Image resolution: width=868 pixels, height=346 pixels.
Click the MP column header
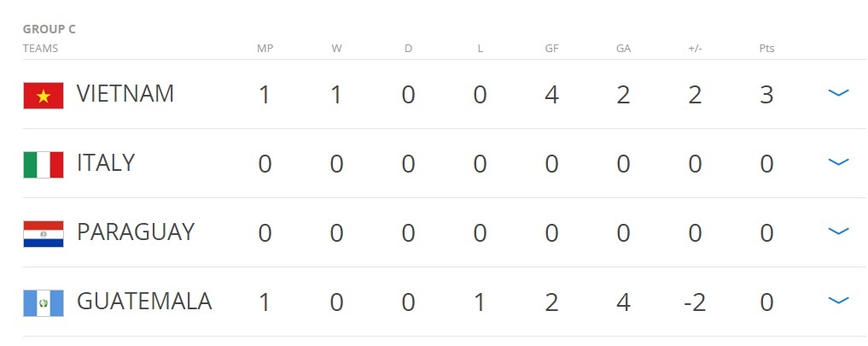pos(265,49)
